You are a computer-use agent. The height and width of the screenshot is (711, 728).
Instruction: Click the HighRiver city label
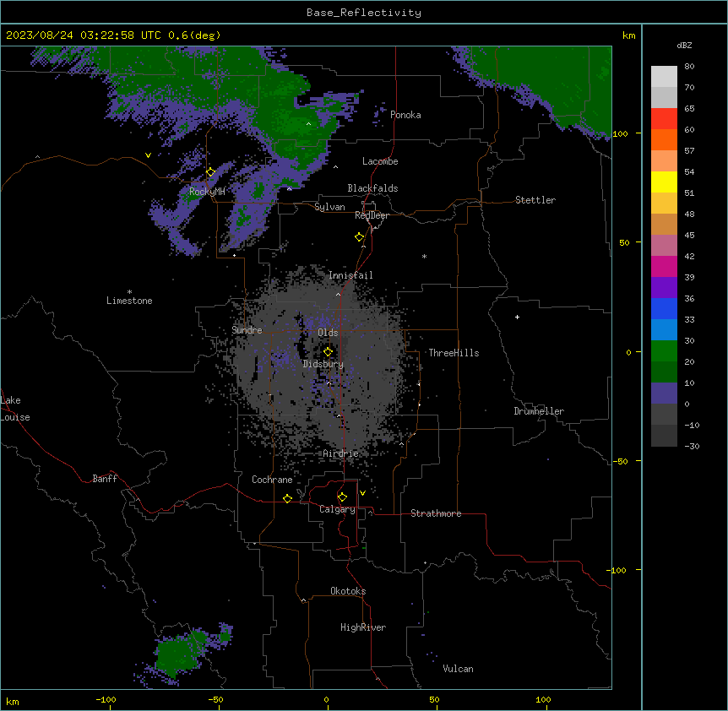tap(363, 627)
